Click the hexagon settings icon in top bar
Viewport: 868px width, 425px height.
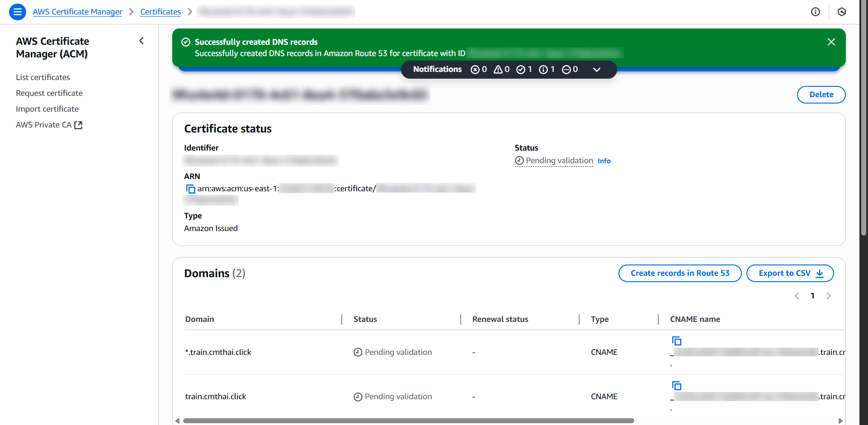click(x=842, y=12)
